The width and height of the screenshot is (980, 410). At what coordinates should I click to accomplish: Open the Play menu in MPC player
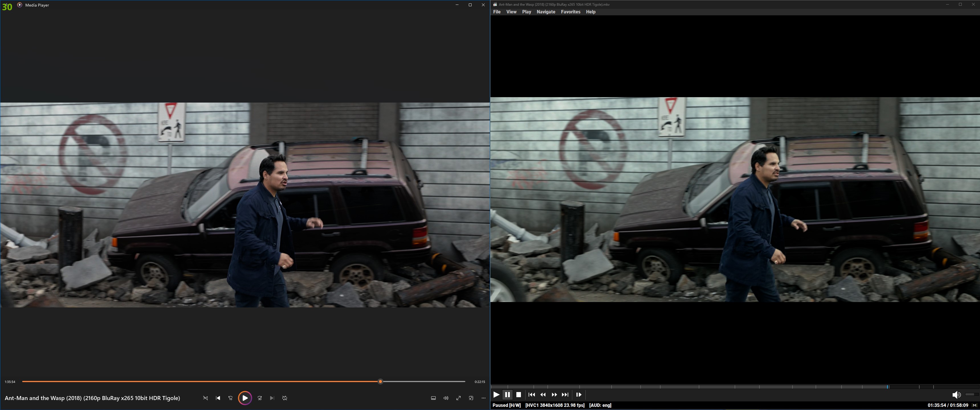(527, 11)
